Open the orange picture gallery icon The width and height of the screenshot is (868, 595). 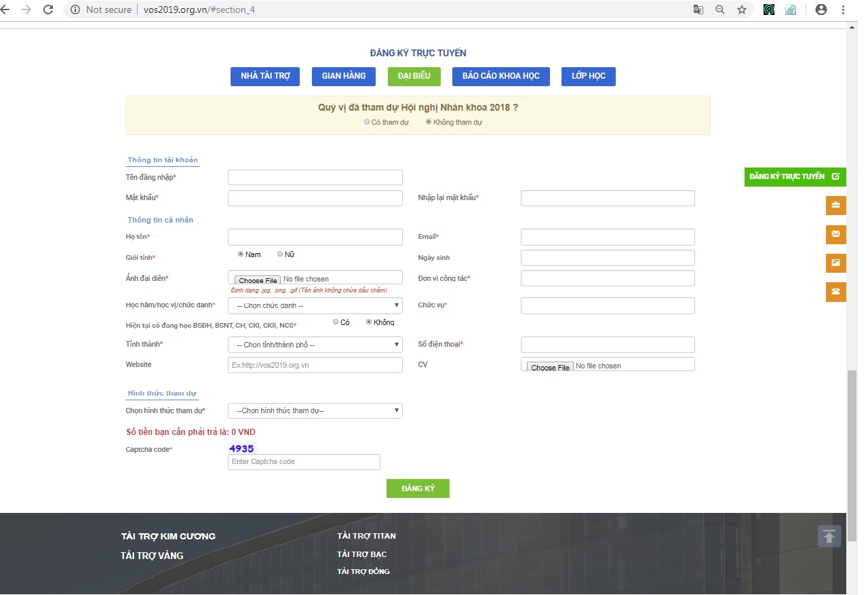pyautogui.click(x=835, y=263)
